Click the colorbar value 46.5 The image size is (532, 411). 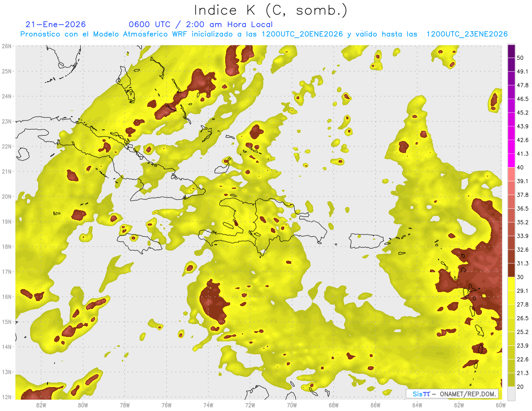523,99
